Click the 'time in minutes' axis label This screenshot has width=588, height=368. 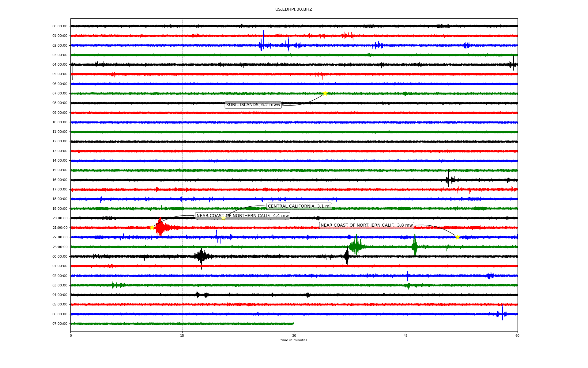[x=294, y=340]
